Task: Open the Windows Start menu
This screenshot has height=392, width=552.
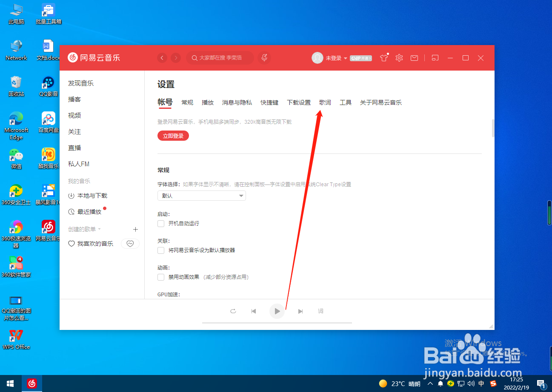Action: click(10, 383)
